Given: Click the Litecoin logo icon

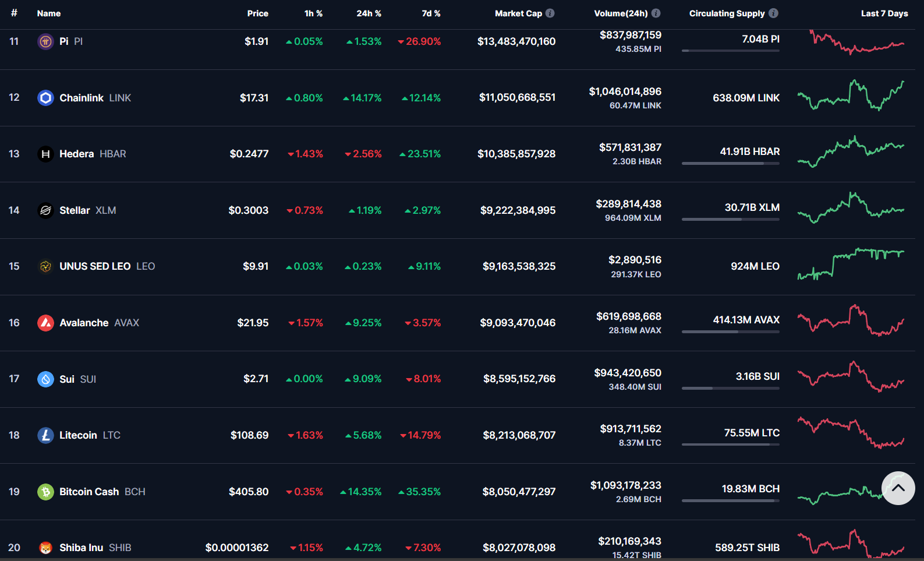Looking at the screenshot, I should pyautogui.click(x=45, y=435).
